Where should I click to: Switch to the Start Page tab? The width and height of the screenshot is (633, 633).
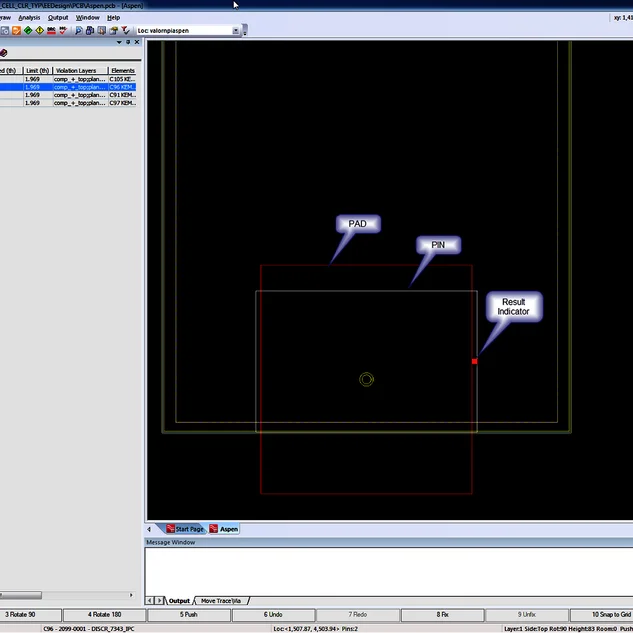pos(185,529)
